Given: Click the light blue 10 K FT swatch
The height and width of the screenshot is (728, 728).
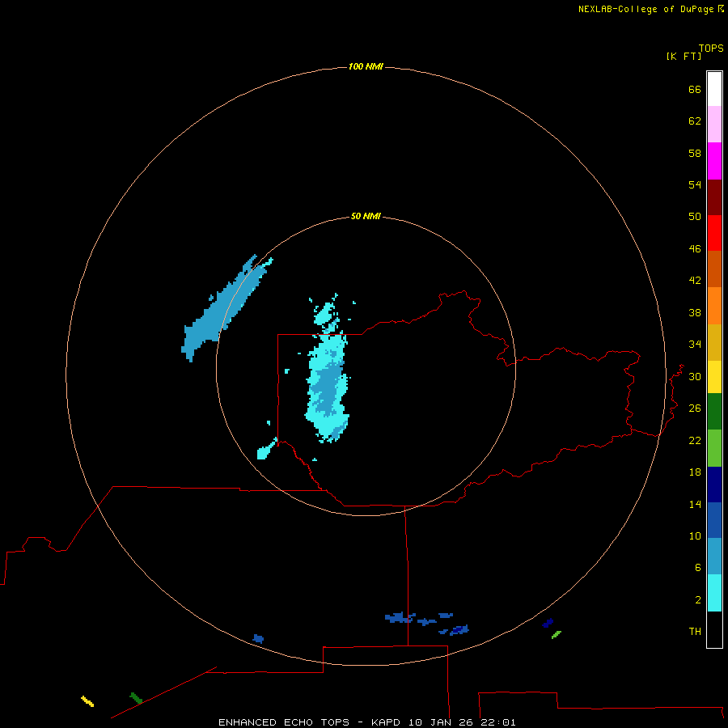Looking at the screenshot, I should tap(714, 557).
